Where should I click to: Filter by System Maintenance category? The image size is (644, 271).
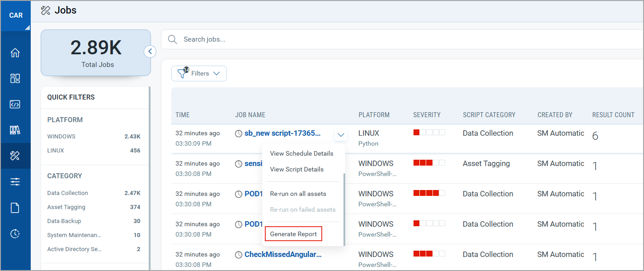pyautogui.click(x=94, y=235)
